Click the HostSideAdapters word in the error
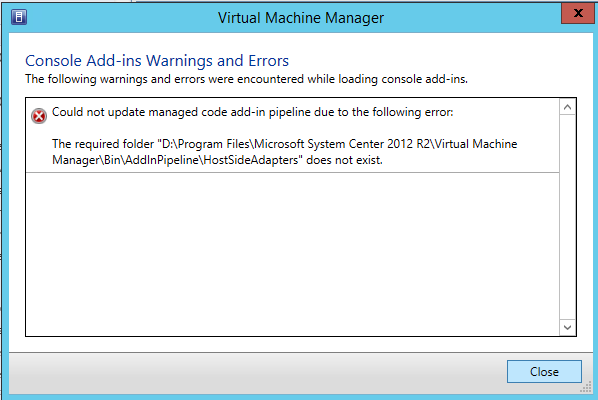This screenshot has height=400, width=598. 251,160
